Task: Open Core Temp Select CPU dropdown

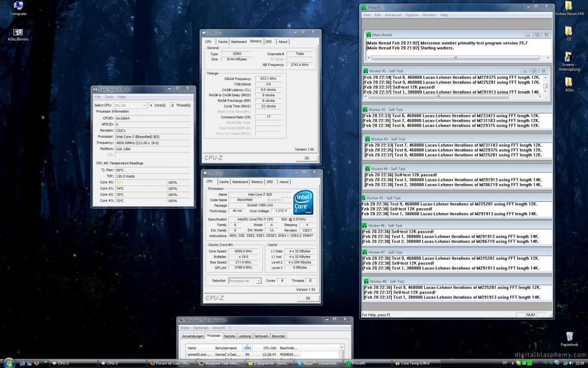Action: [130, 105]
